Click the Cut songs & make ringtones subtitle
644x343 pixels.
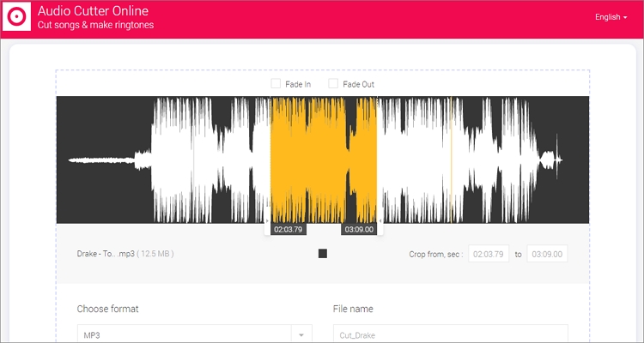[95, 25]
